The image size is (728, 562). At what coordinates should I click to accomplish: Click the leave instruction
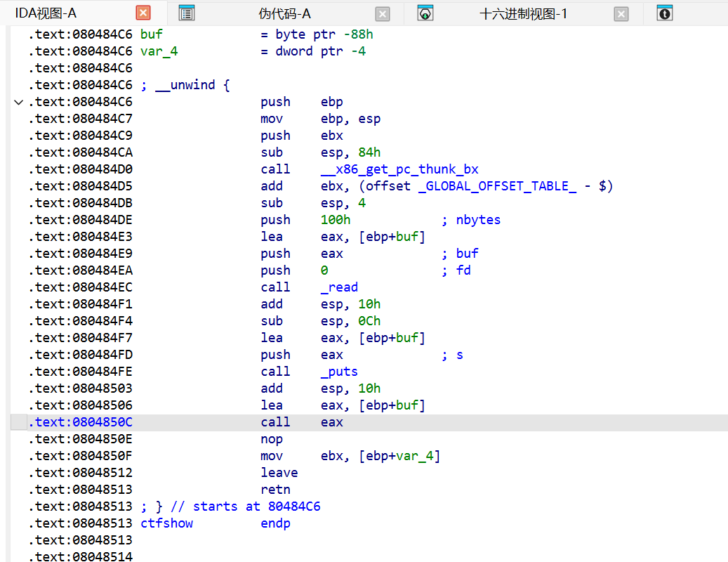(x=279, y=473)
